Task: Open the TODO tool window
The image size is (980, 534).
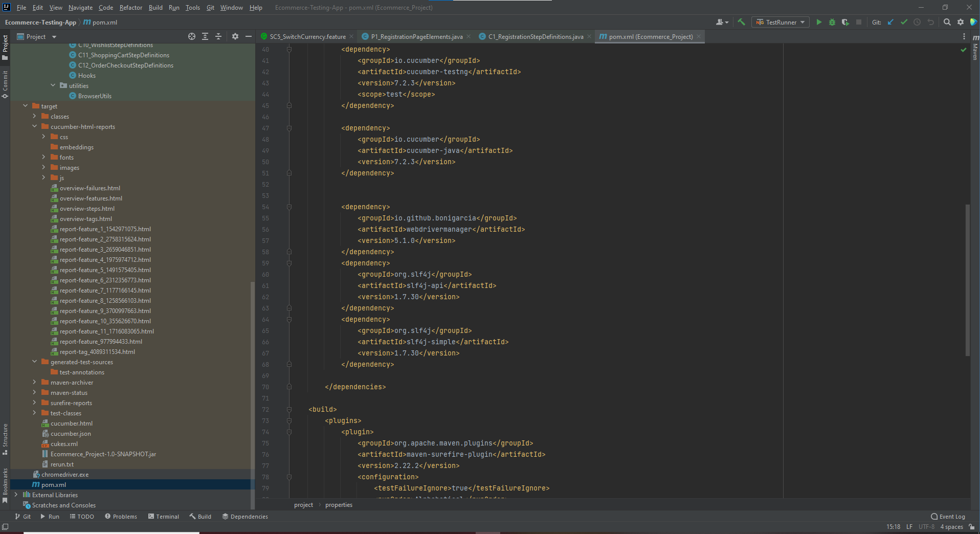Action: pos(82,517)
